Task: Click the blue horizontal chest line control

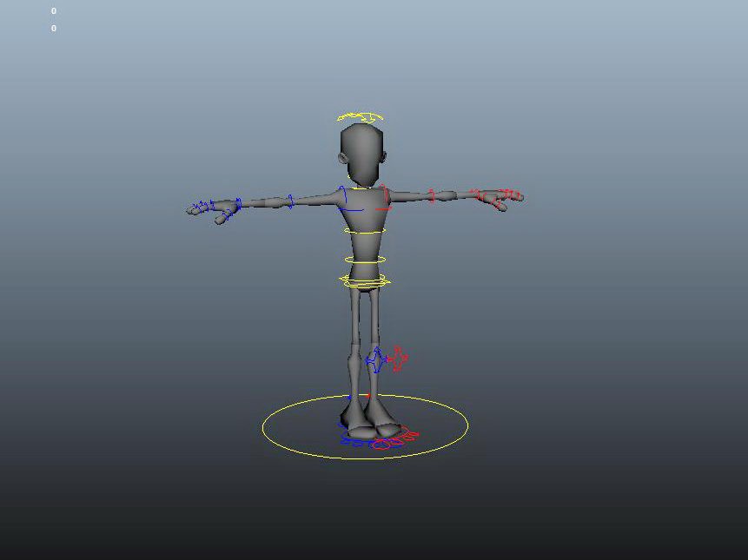Action: point(352,210)
